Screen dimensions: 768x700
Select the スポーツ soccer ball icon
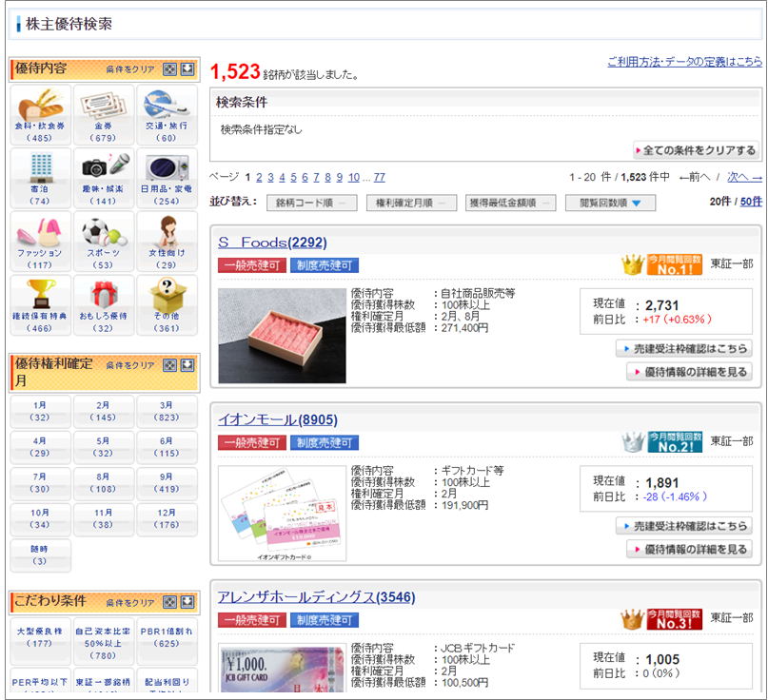point(104,242)
